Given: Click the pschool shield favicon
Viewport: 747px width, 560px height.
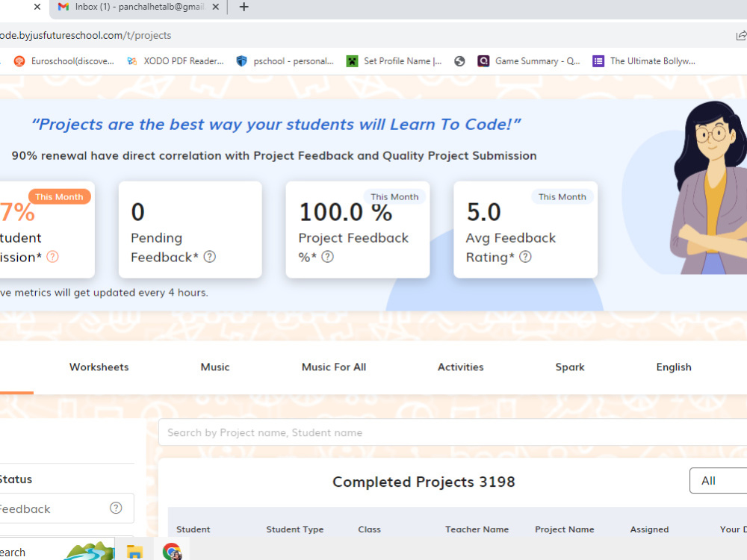Looking at the screenshot, I should pyautogui.click(x=241, y=61).
